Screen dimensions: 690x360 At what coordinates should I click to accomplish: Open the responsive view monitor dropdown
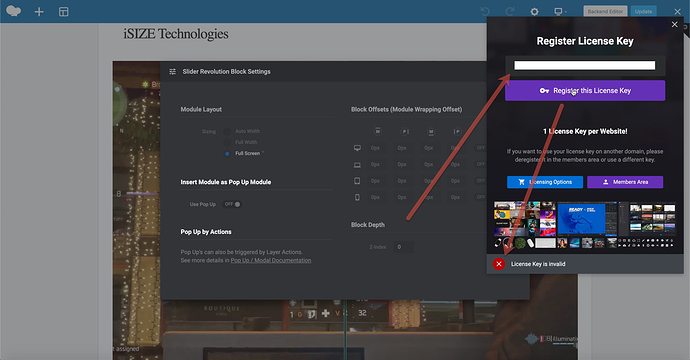click(x=560, y=12)
